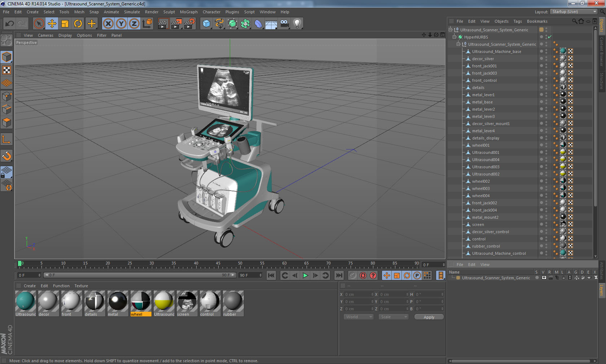Toggle Z axis lock
The width and height of the screenshot is (606, 364).
click(134, 24)
